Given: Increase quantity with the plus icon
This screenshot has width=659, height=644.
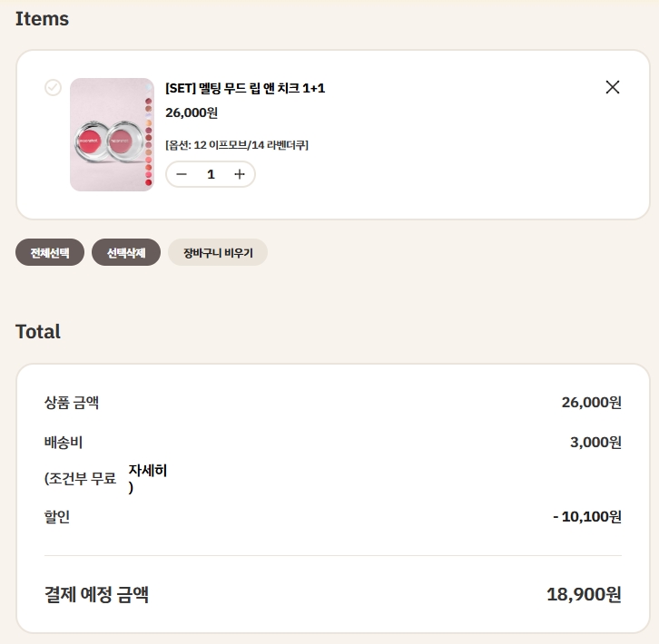Looking at the screenshot, I should point(240,174).
